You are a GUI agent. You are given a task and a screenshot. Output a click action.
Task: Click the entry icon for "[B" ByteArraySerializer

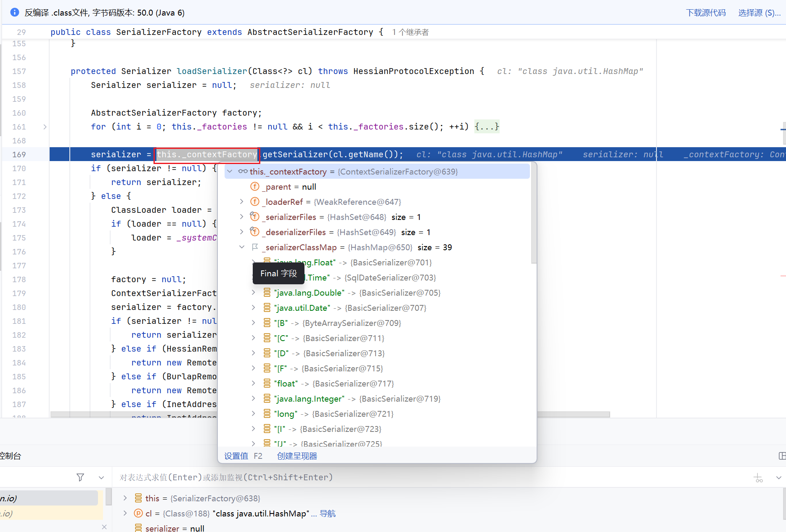[x=267, y=323]
